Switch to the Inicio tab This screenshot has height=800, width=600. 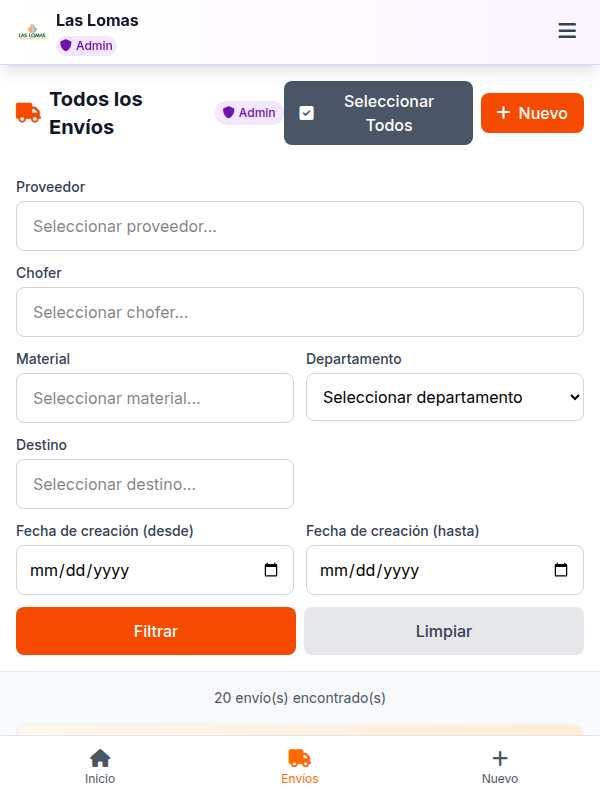(100, 764)
